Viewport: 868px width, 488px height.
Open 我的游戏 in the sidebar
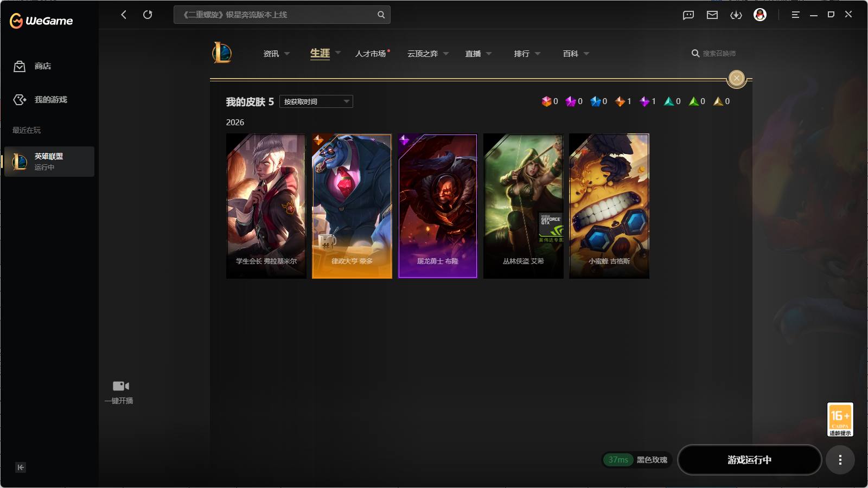point(49,100)
